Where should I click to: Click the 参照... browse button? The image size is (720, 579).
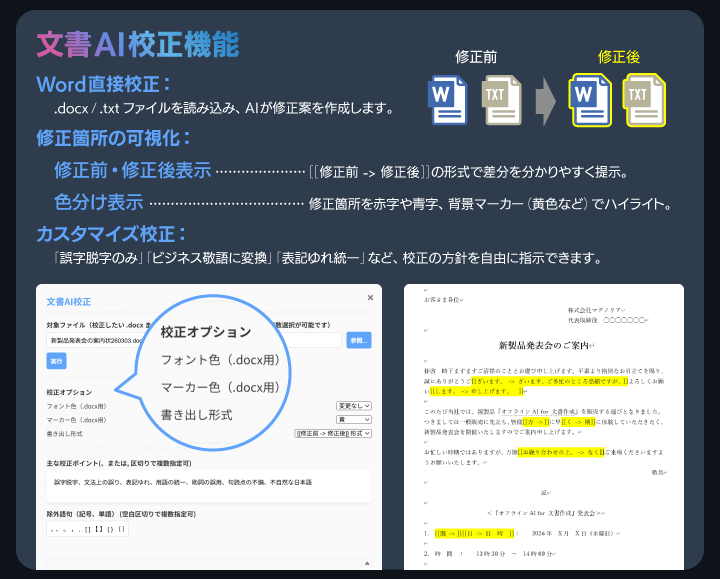(x=359, y=340)
